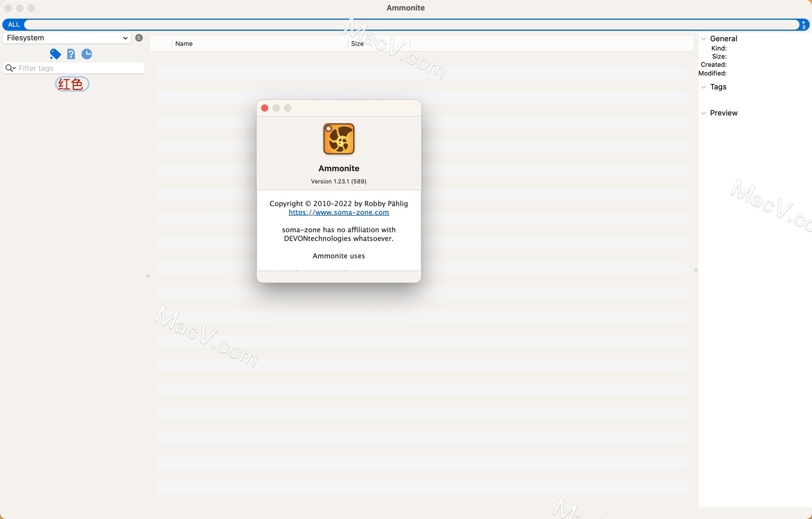Open the Filesystem dropdown
812x519 pixels.
[x=67, y=38]
